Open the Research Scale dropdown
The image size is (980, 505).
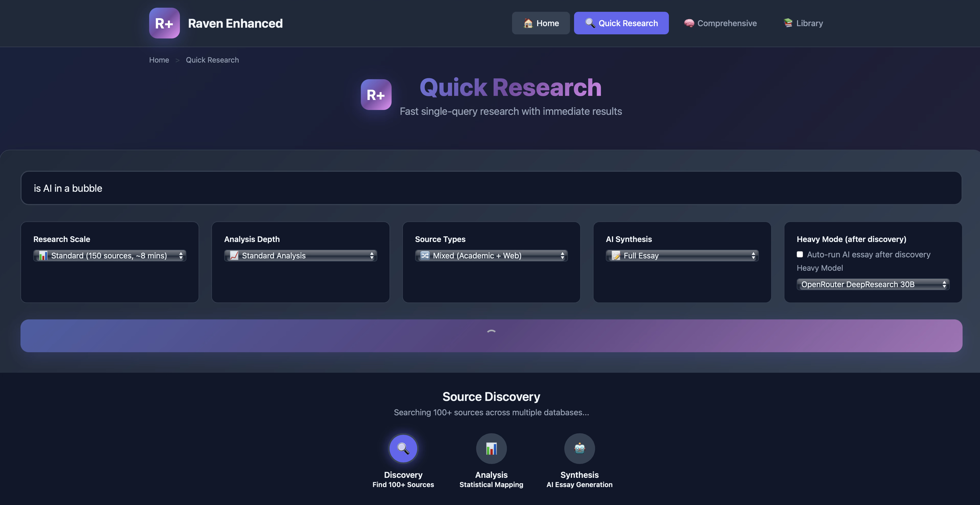pyautogui.click(x=110, y=255)
